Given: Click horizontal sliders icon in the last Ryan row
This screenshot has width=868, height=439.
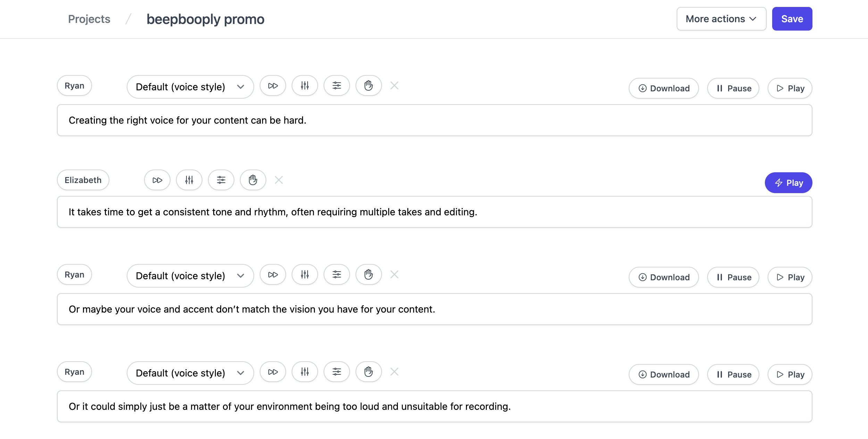Looking at the screenshot, I should pyautogui.click(x=337, y=372).
